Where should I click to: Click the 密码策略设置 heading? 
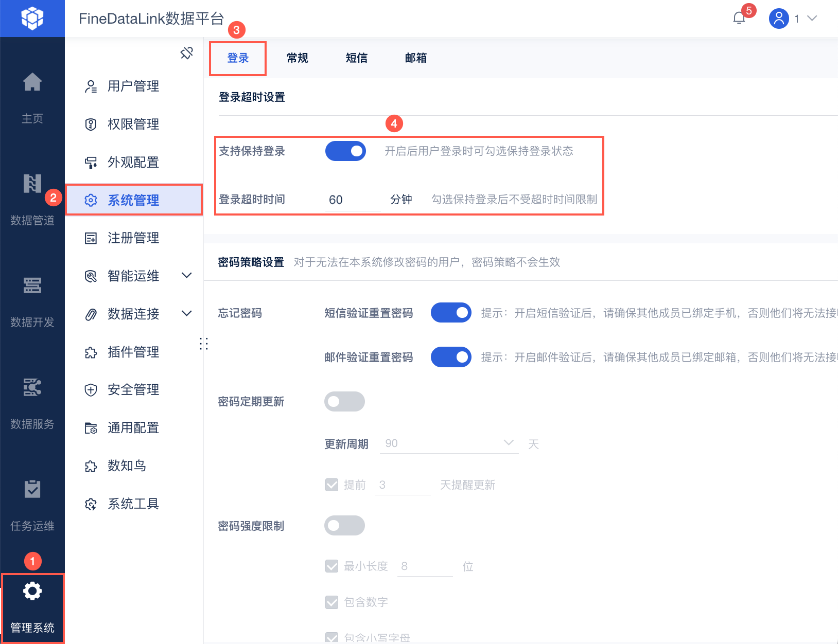point(251,262)
